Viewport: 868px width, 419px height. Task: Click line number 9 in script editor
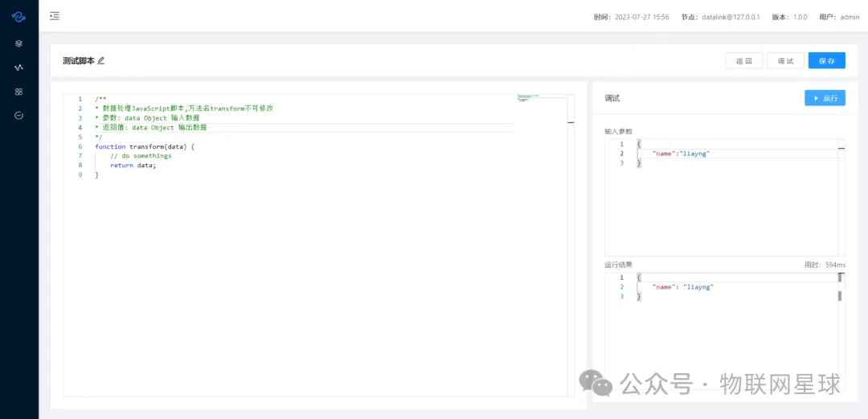pos(80,175)
